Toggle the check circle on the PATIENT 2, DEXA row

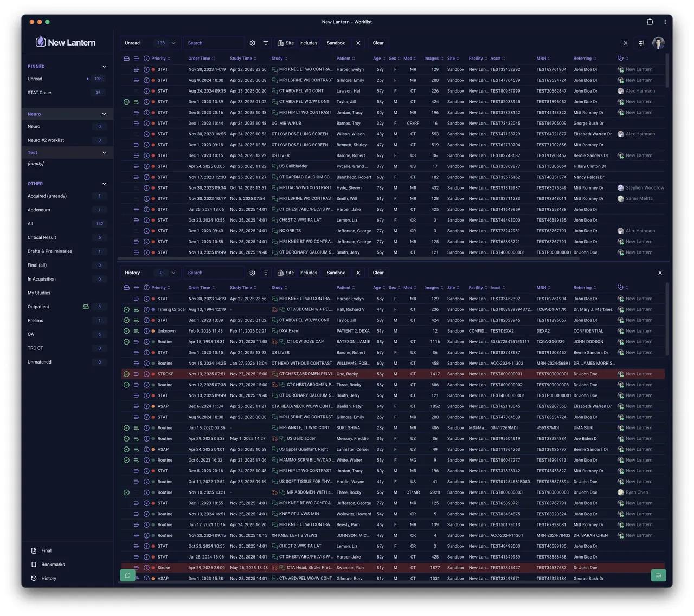coord(126,331)
